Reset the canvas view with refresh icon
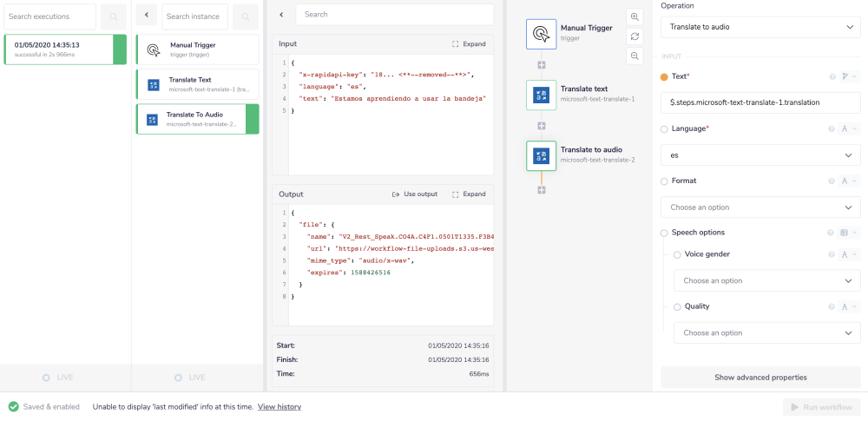 [x=635, y=36]
